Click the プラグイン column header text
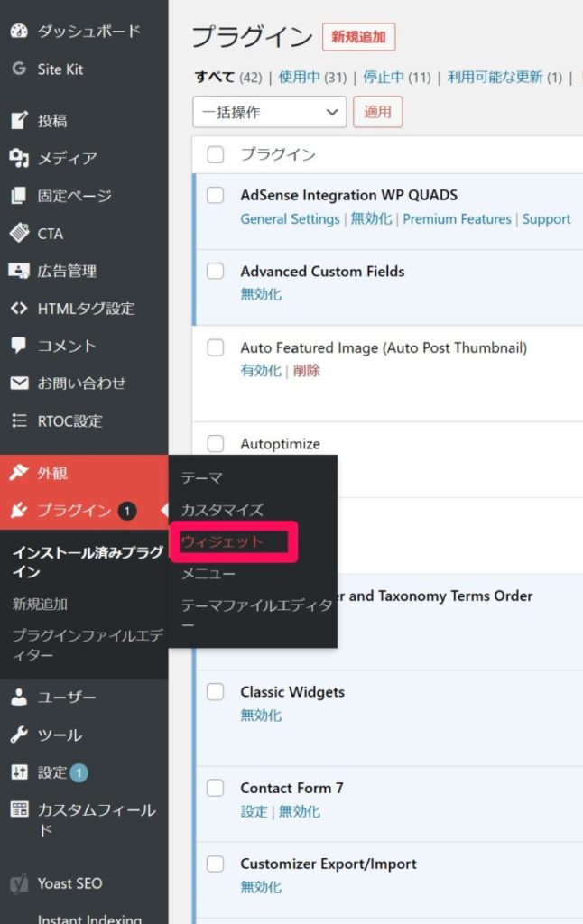Viewport: 583px width, 924px height. point(278,154)
